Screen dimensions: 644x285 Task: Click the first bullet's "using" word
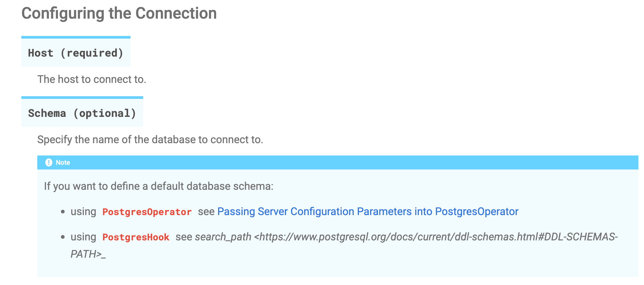click(x=83, y=212)
